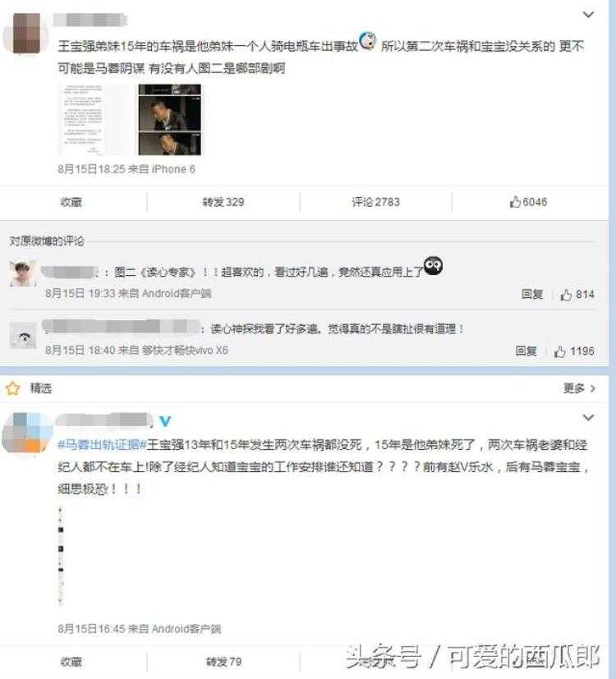Like the first post with 6046 likes
Image resolution: width=616 pixels, height=679 pixels.
coord(528,202)
